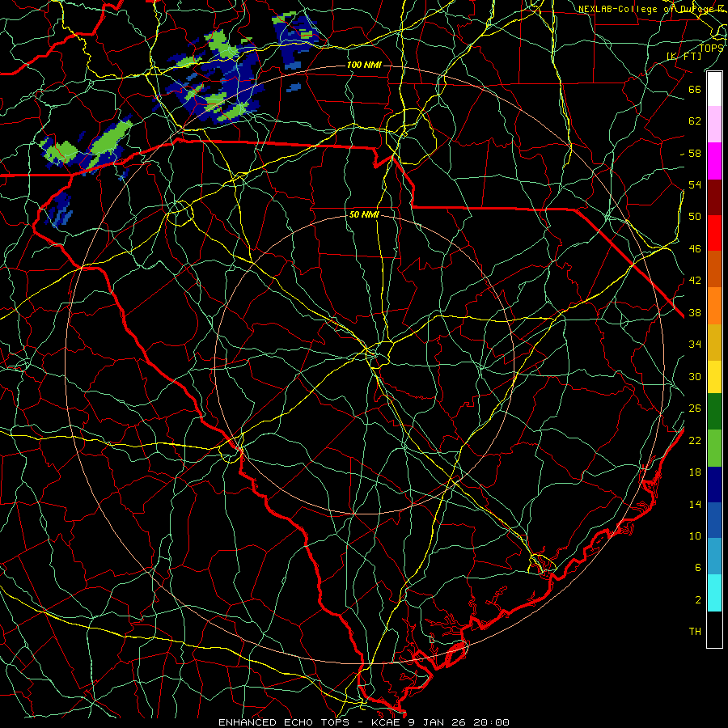This screenshot has width=728, height=728.
Task: Click the light green legend swatch
Action: 714,448
